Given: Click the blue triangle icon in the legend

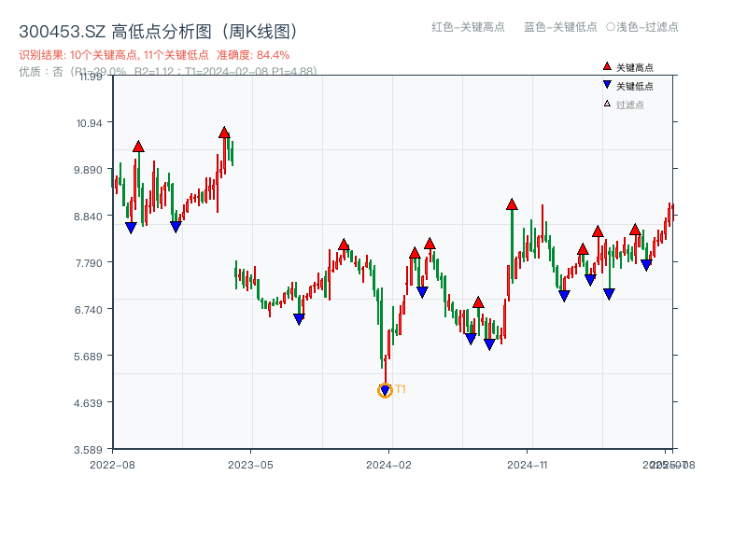Looking at the screenshot, I should pos(607,85).
